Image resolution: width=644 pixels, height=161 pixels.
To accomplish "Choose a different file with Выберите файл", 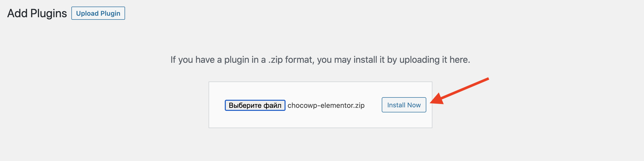I will (255, 105).
